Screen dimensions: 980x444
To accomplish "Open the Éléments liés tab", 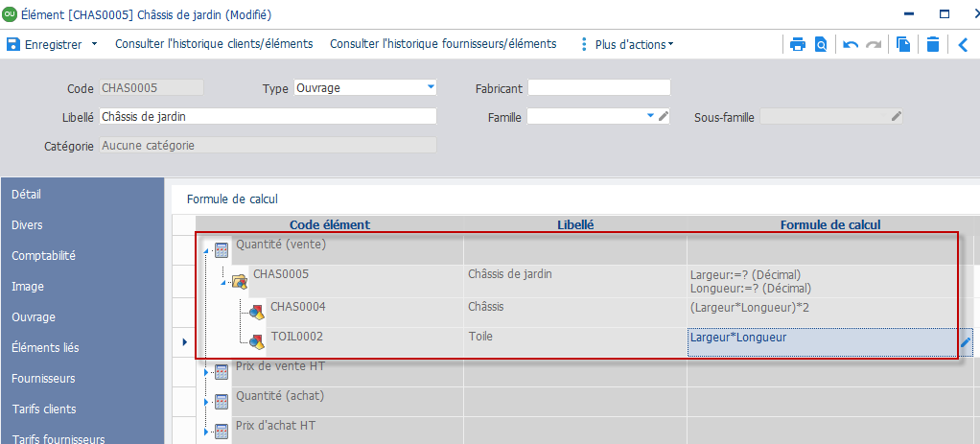I will 45,347.
